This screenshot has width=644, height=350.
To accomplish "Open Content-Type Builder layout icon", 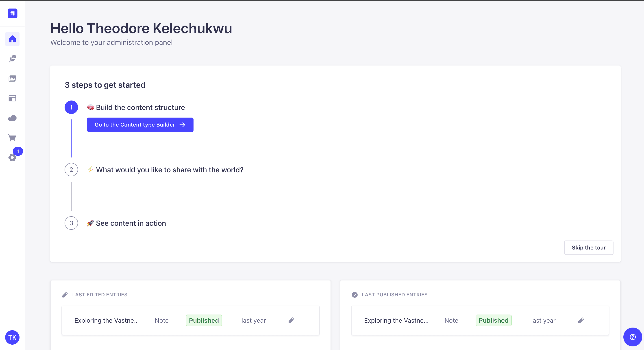I will [12, 98].
